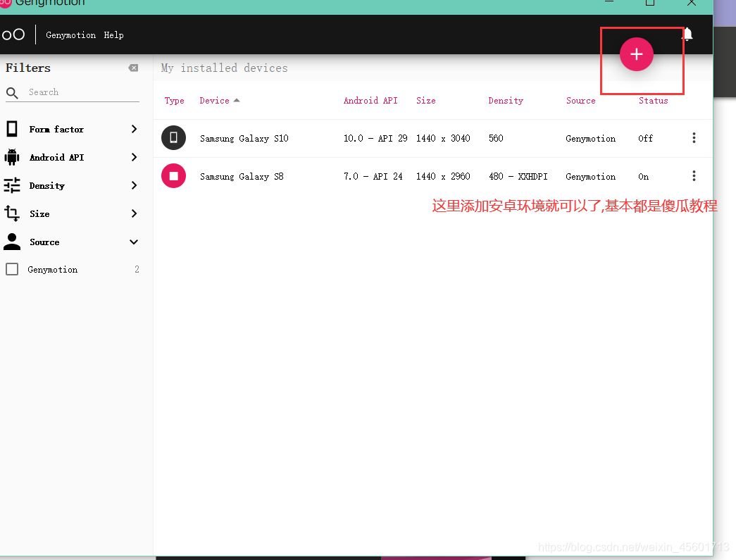Open more options for Samsung Galaxy S8
This screenshot has height=560, width=736.
tap(694, 176)
